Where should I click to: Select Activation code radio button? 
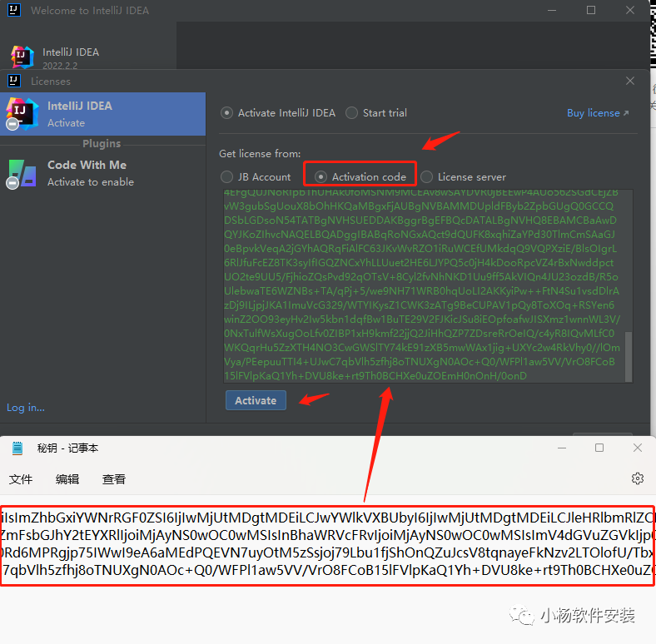(x=321, y=177)
